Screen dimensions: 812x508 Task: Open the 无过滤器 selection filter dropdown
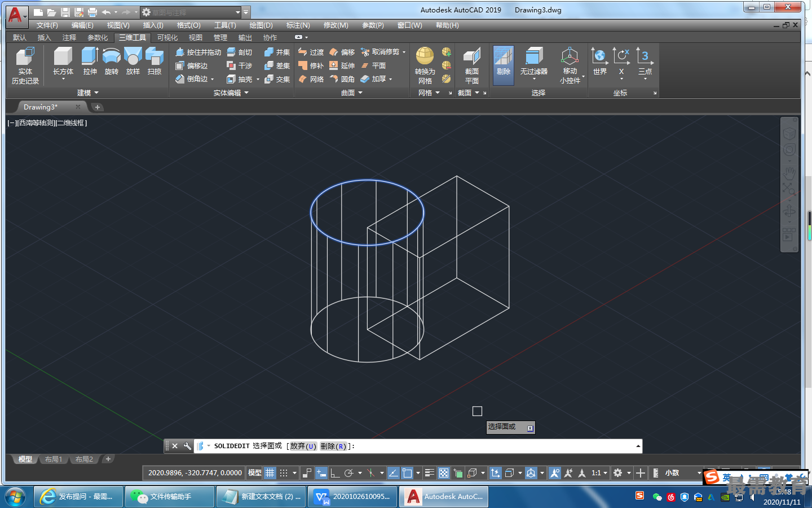click(534, 80)
